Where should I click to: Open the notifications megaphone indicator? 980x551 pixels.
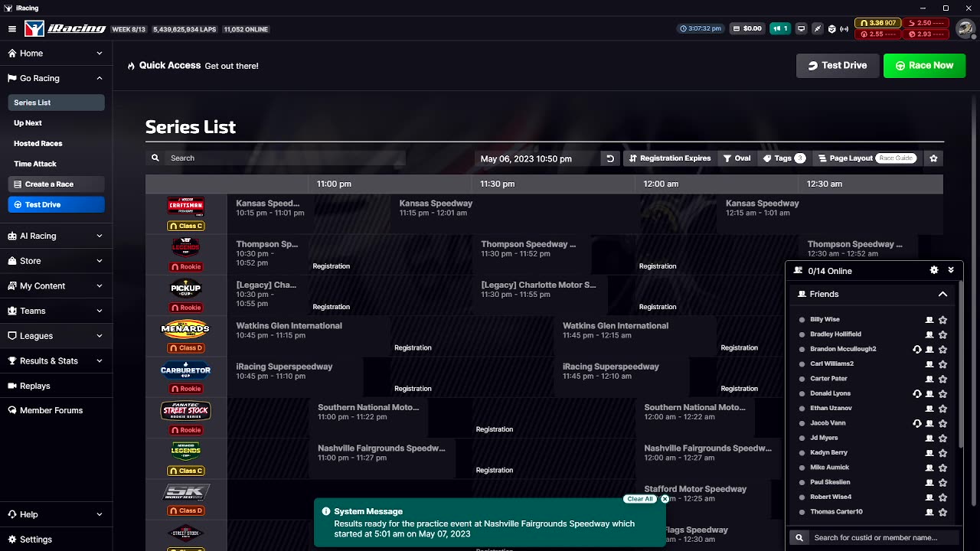(x=779, y=28)
